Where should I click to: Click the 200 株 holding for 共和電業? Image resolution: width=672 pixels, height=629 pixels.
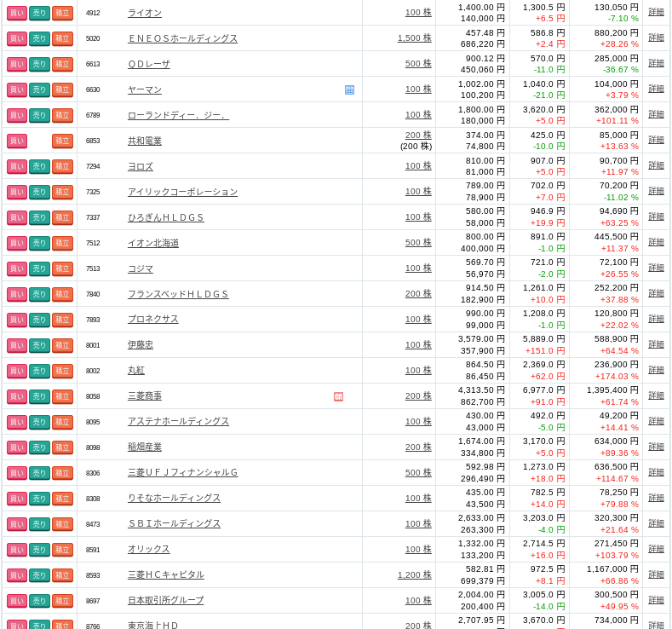(418, 136)
